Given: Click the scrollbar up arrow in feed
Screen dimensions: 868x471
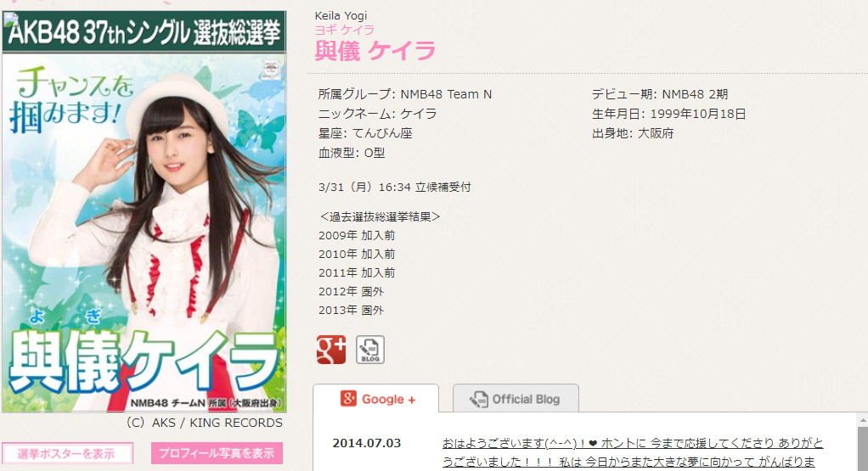Looking at the screenshot, I should click(x=863, y=420).
